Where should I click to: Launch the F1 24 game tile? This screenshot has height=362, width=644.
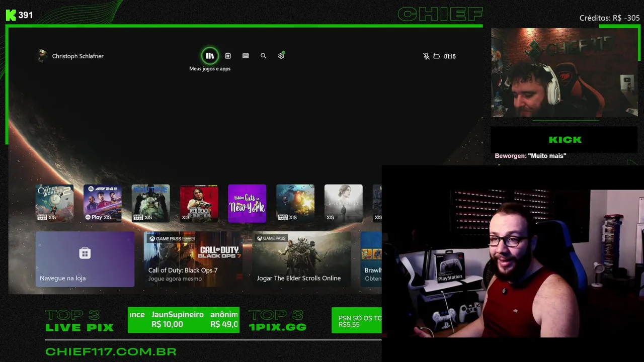(x=103, y=203)
